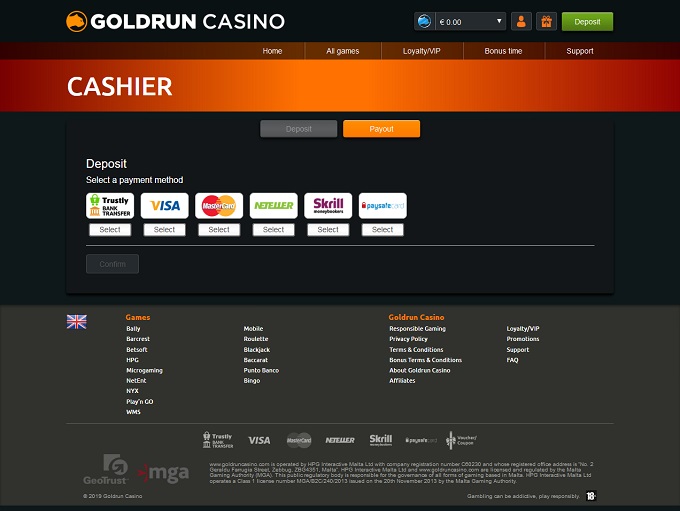
Task: Pick the MasterCard payment logo
Action: (219, 206)
